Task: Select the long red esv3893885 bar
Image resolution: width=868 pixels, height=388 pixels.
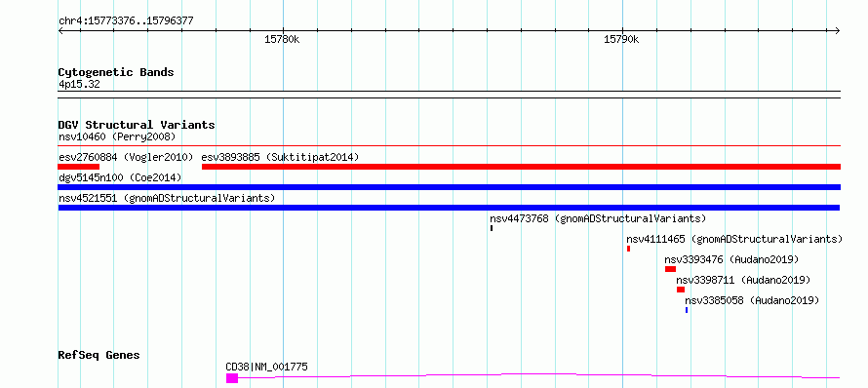Action: pos(522,167)
